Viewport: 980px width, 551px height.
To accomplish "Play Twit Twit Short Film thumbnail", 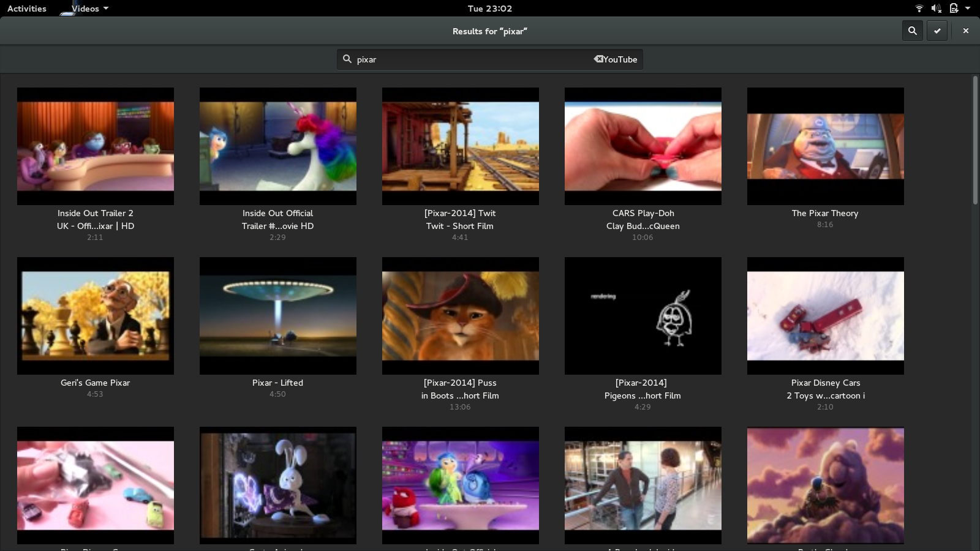I will [461, 146].
